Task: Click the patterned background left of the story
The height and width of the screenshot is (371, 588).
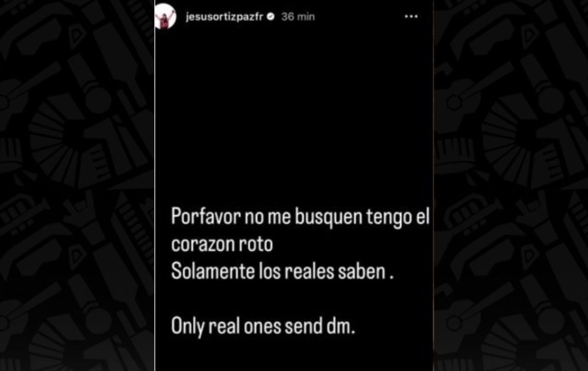Action: [77, 185]
